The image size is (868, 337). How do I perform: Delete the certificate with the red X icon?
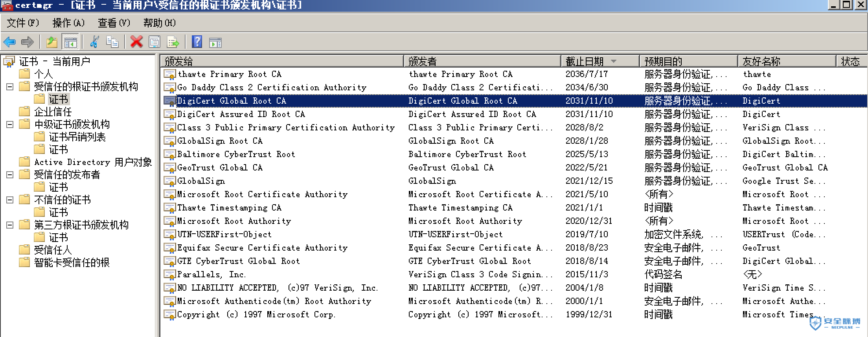pyautogui.click(x=136, y=42)
